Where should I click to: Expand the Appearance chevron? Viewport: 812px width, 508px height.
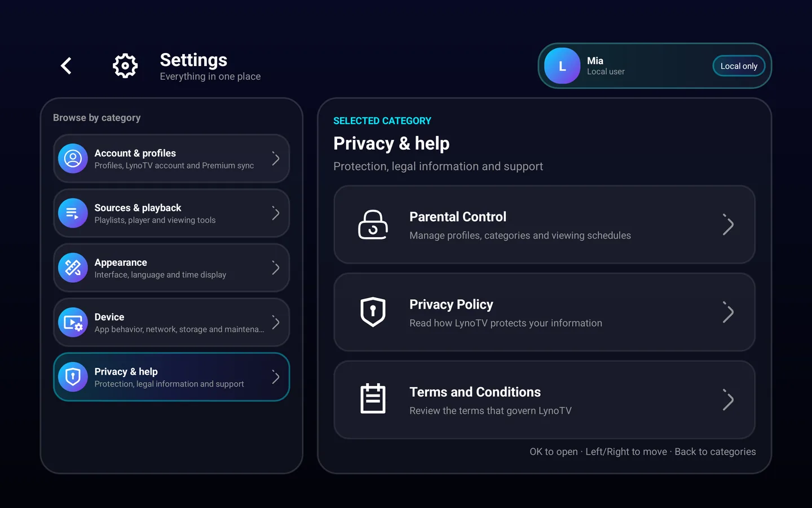275,268
